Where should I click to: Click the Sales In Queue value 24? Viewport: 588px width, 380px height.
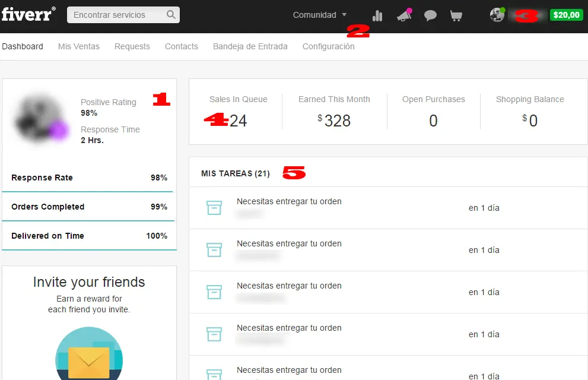click(x=238, y=121)
